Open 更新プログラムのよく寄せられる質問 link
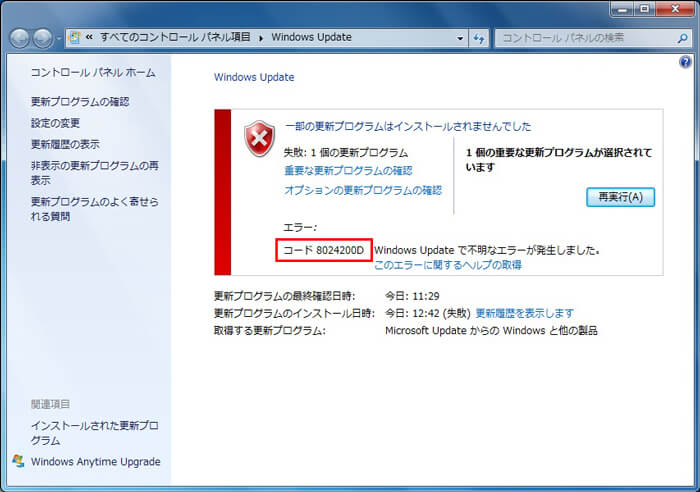The height and width of the screenshot is (492, 700). click(95, 208)
